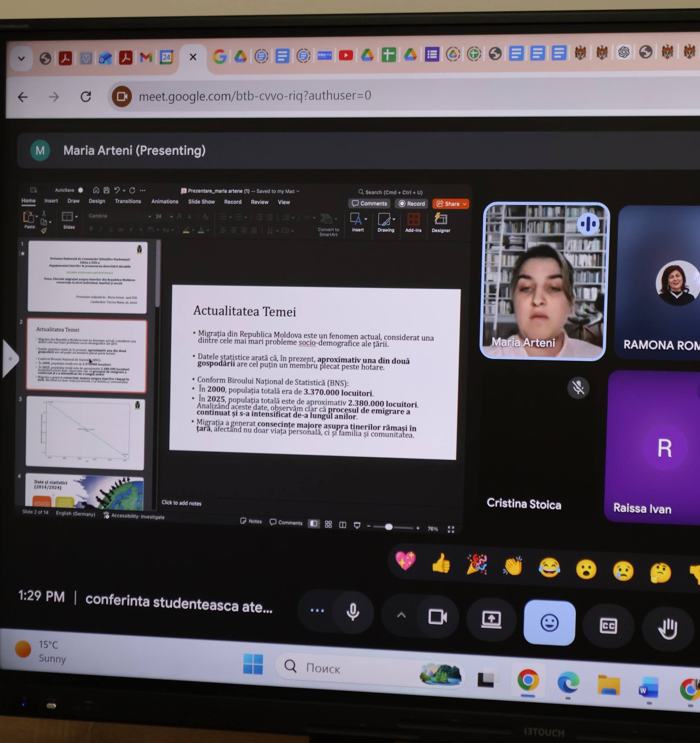The height and width of the screenshot is (743, 700).
Task: Click the Windows Start button
Action: (253, 664)
